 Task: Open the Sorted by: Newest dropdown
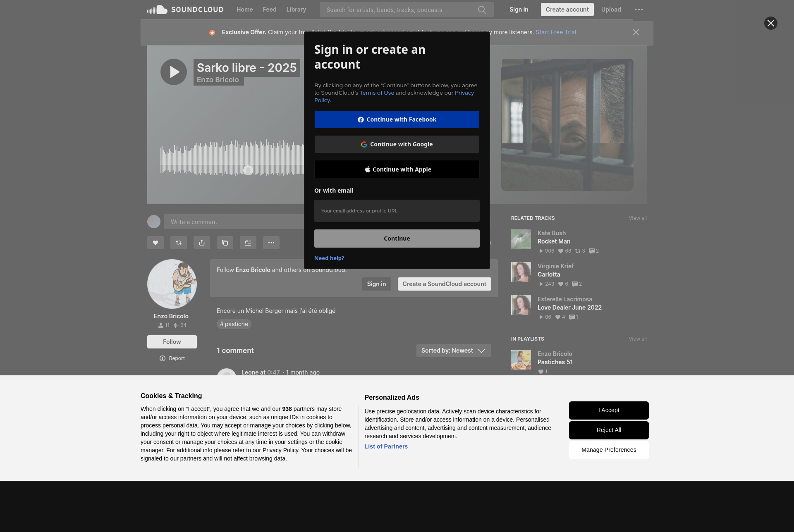pos(454,351)
